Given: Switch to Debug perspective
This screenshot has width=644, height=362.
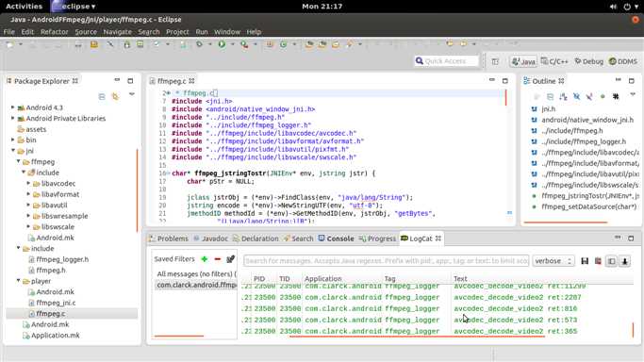Looking at the screenshot, I should pos(589,61).
